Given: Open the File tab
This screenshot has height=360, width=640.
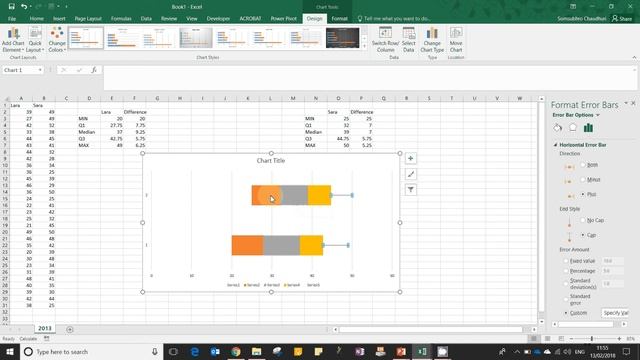Looking at the screenshot, I should click(12, 19).
